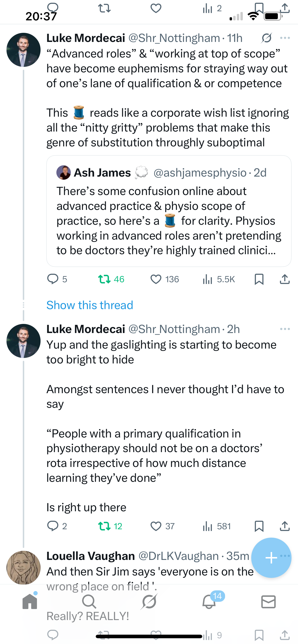View analytics showing 581 views

tap(217, 526)
